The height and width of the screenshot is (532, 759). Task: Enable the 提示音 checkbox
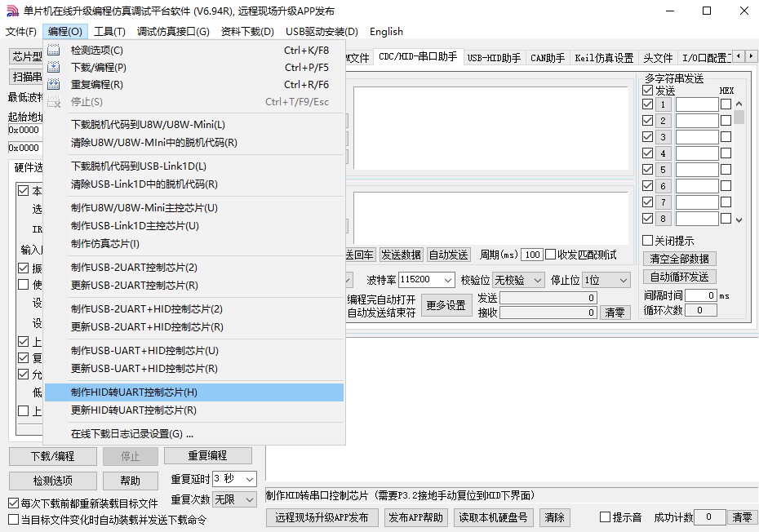point(605,517)
